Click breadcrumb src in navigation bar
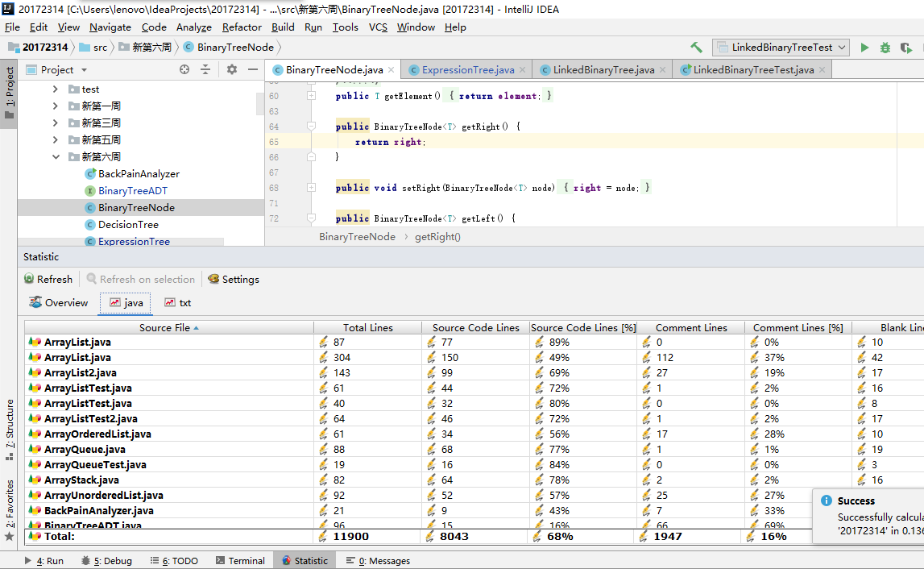Image resolution: width=924 pixels, height=569 pixels. pos(93,48)
